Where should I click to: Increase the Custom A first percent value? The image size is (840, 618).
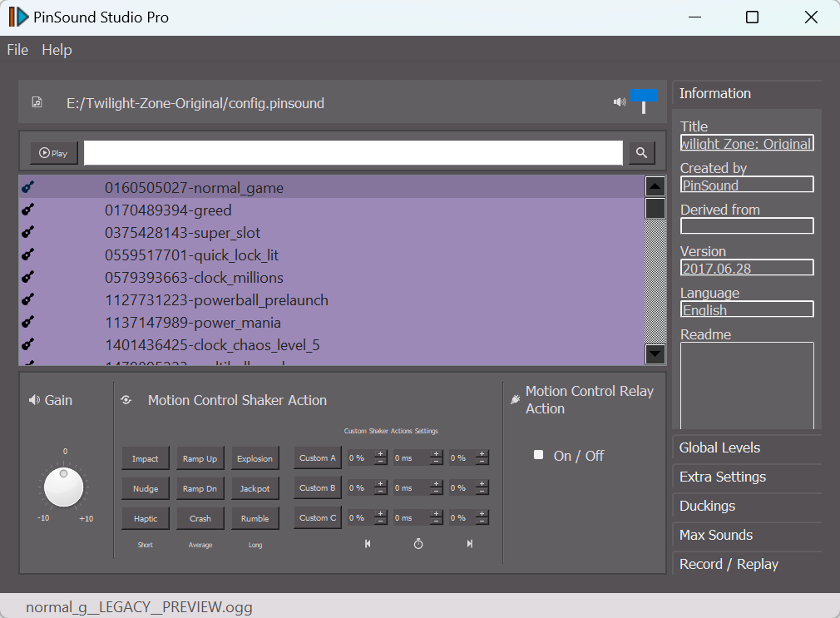point(380,454)
